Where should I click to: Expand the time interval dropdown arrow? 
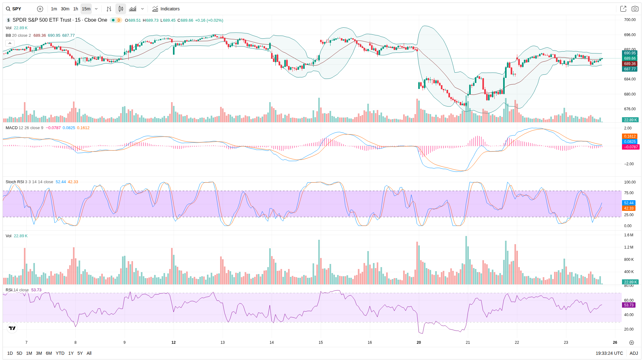pos(96,9)
